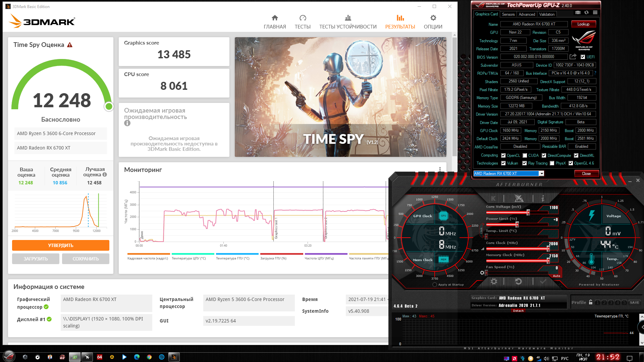Click the orange УТВЕРДИТЬ button
The height and width of the screenshot is (362, 644).
[x=61, y=245]
